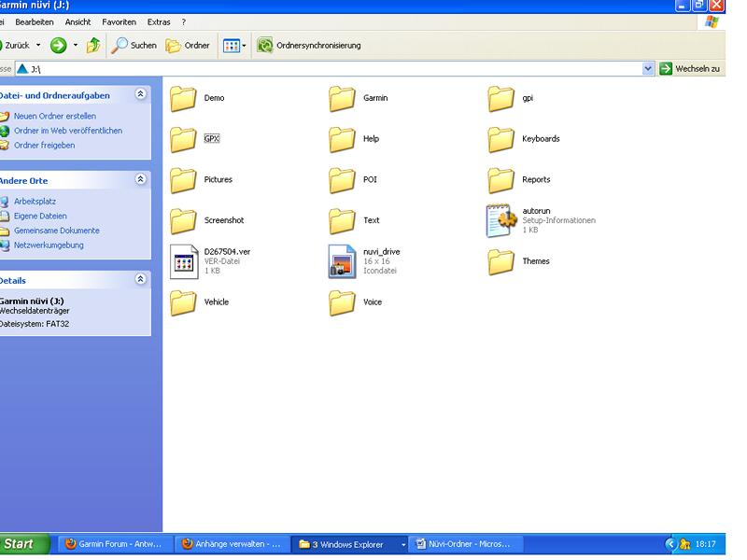The width and height of the screenshot is (747, 560).
Task: Open the Extras menu
Action: click(x=159, y=22)
